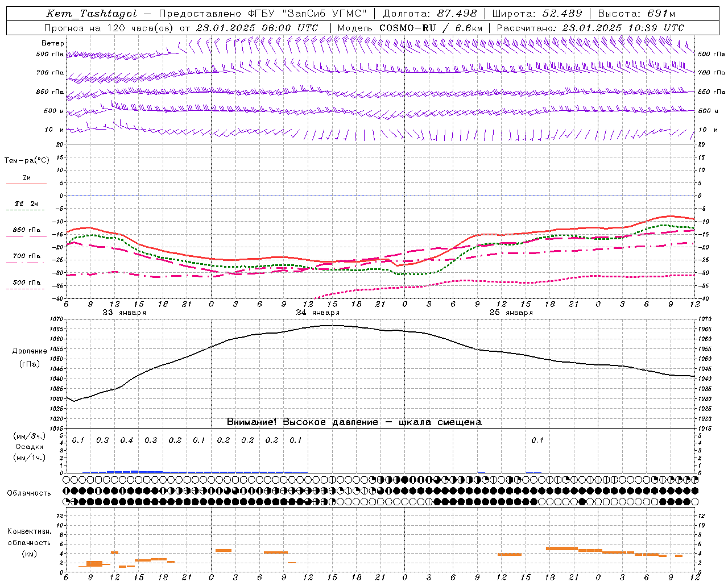This screenshot has height=582, width=728.
Task: Click the dashed line under 500 гПа legend
Action: coord(25,289)
